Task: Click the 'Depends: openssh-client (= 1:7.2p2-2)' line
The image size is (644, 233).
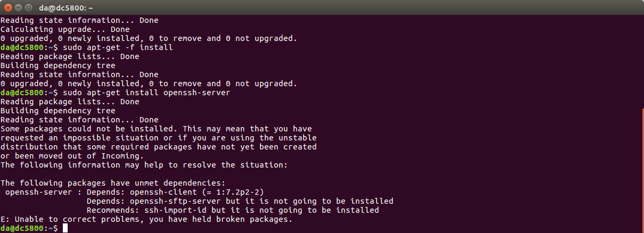Action: (x=175, y=192)
